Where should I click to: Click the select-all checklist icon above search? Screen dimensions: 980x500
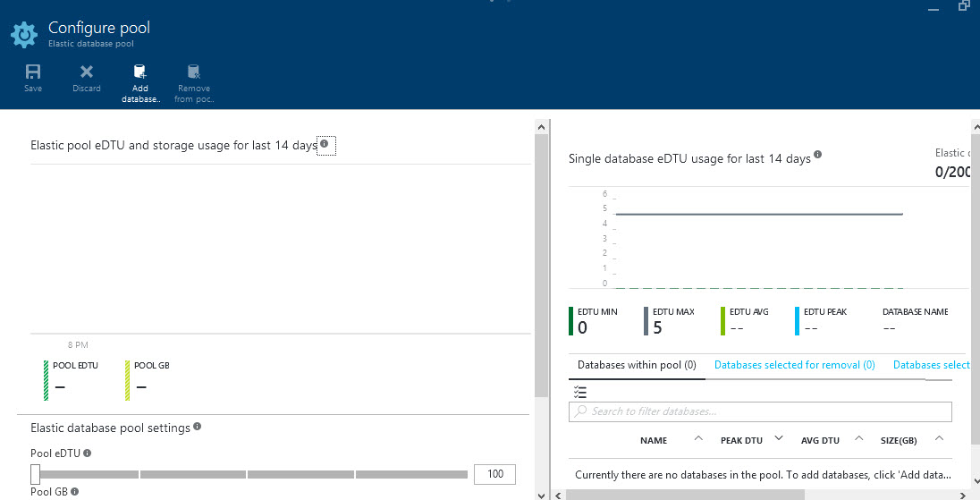pyautogui.click(x=580, y=392)
